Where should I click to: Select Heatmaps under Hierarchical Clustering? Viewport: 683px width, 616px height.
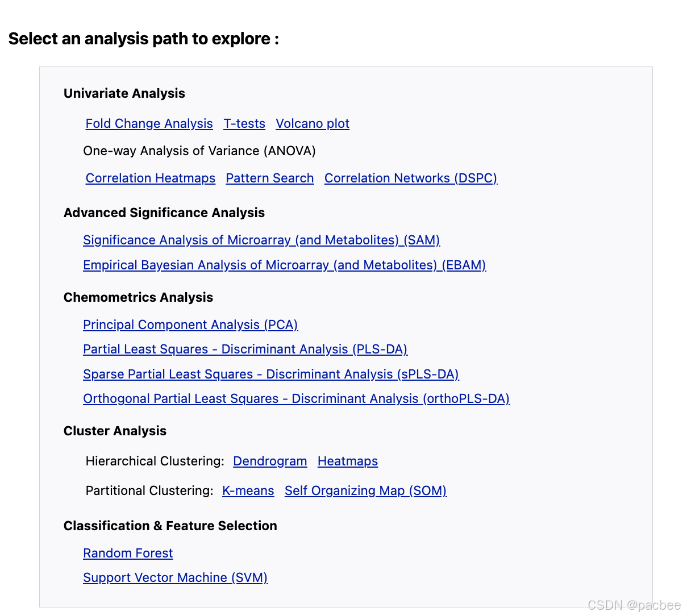(348, 461)
